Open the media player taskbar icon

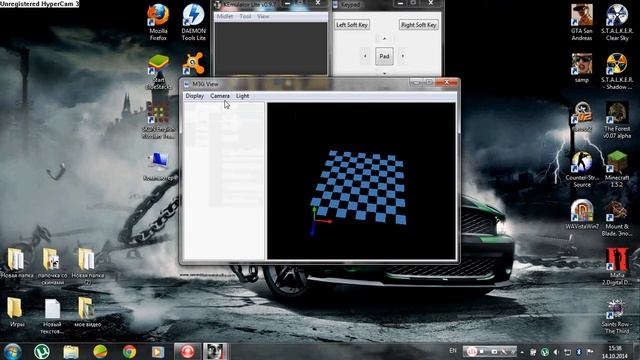pyautogui.click(x=158, y=351)
